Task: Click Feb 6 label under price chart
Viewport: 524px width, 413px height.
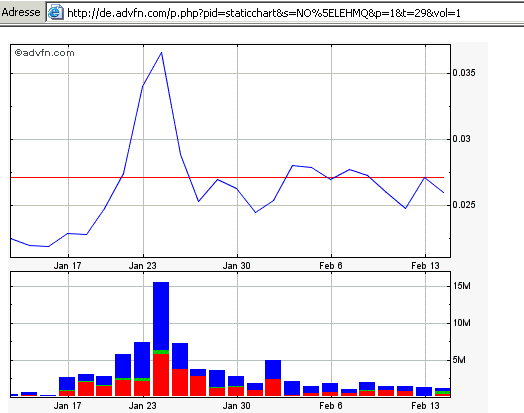Action: click(331, 266)
